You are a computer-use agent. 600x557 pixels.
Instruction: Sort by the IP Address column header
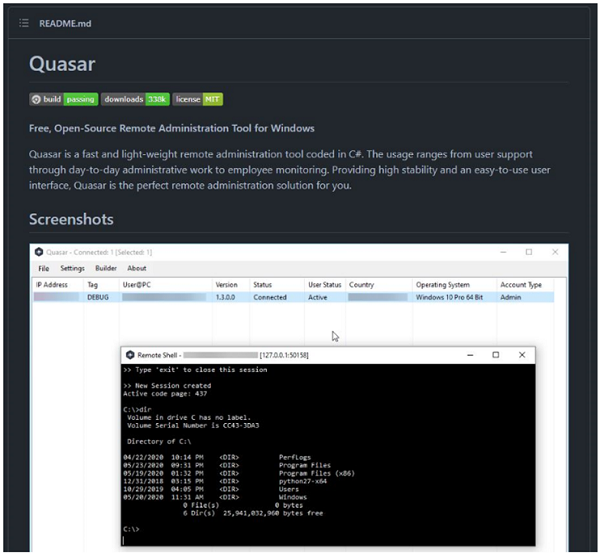point(52,285)
